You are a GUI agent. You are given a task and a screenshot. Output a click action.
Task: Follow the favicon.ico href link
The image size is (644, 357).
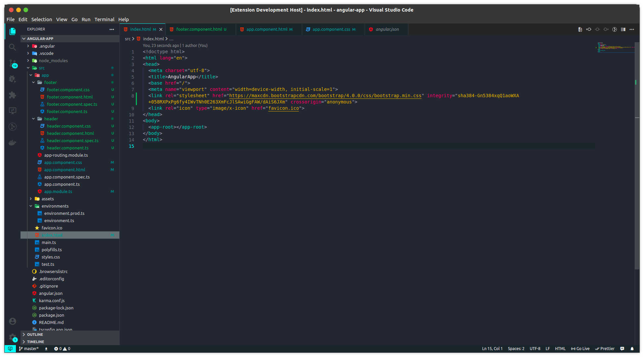[283, 108]
